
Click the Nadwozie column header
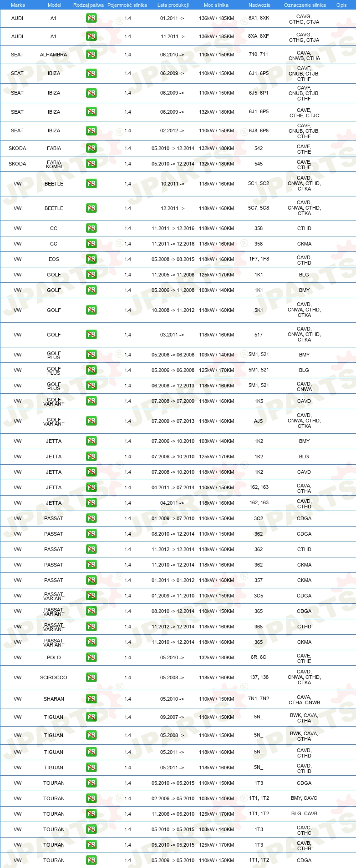coord(259,5)
